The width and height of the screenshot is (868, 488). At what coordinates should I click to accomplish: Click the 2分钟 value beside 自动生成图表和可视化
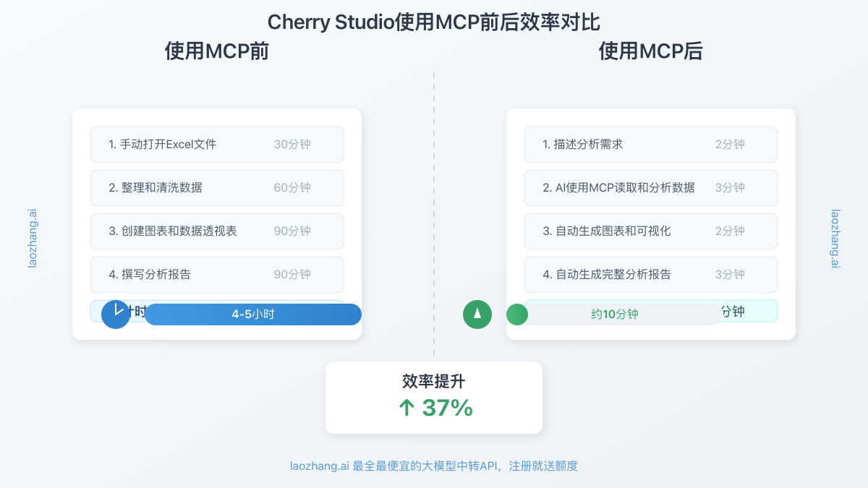(730, 231)
